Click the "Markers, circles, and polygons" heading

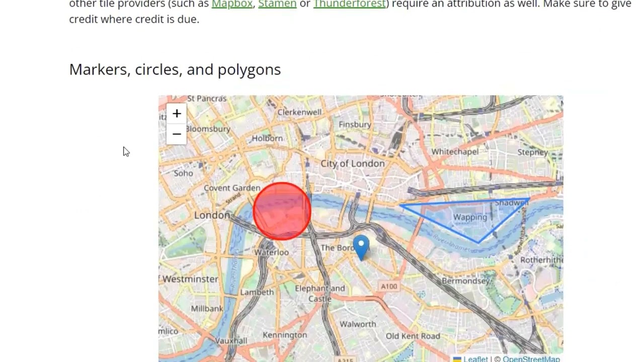[175, 69]
